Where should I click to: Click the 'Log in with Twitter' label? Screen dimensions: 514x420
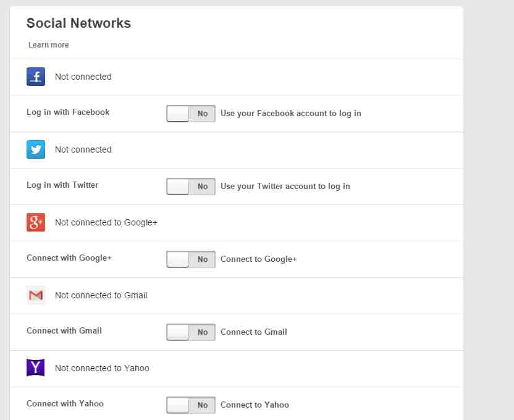(x=62, y=185)
